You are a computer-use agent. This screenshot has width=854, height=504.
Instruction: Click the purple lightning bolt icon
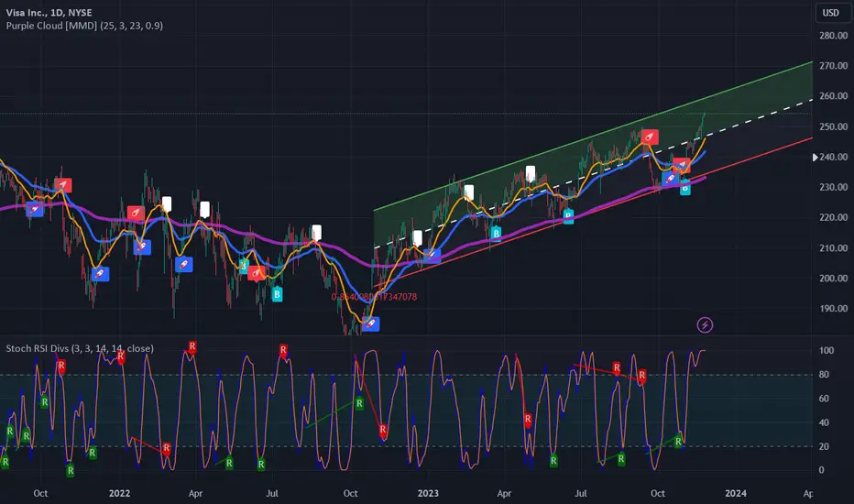coord(705,325)
